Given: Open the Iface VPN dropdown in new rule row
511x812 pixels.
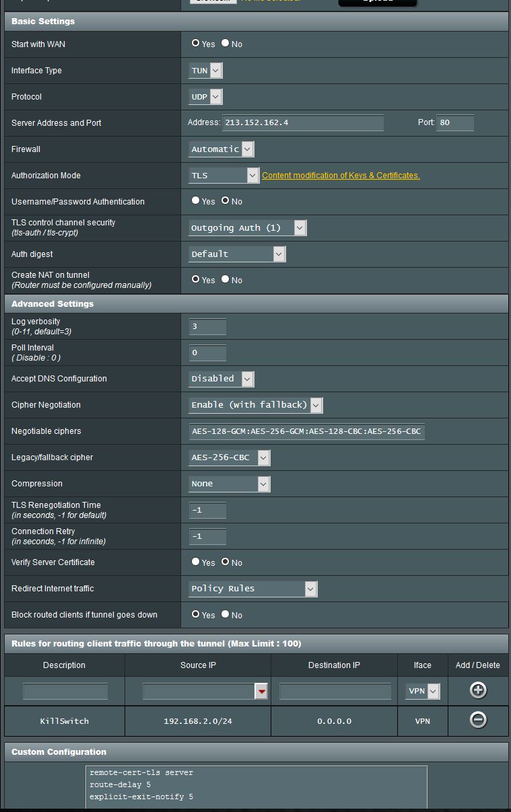Looking at the screenshot, I should tap(423, 691).
